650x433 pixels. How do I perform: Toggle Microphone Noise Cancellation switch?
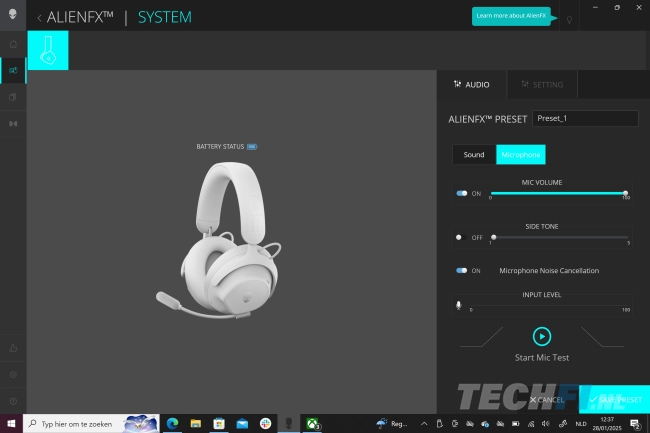pyautogui.click(x=462, y=271)
